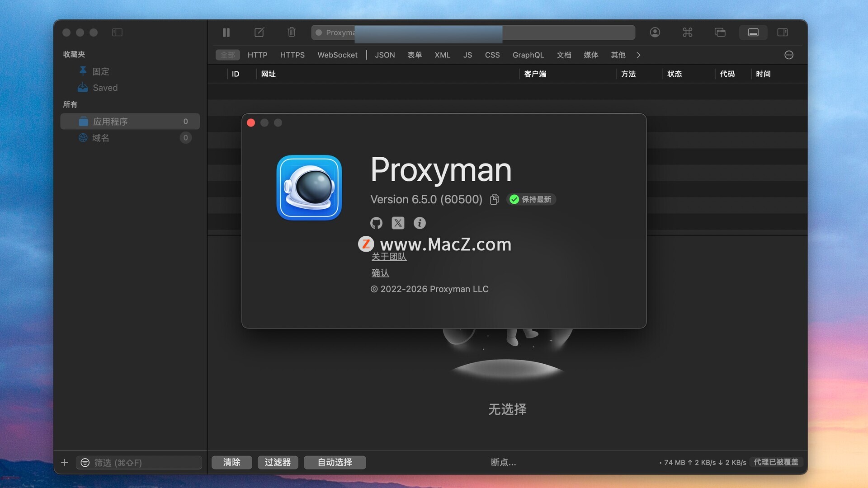Open the 关于团队 link

click(389, 257)
